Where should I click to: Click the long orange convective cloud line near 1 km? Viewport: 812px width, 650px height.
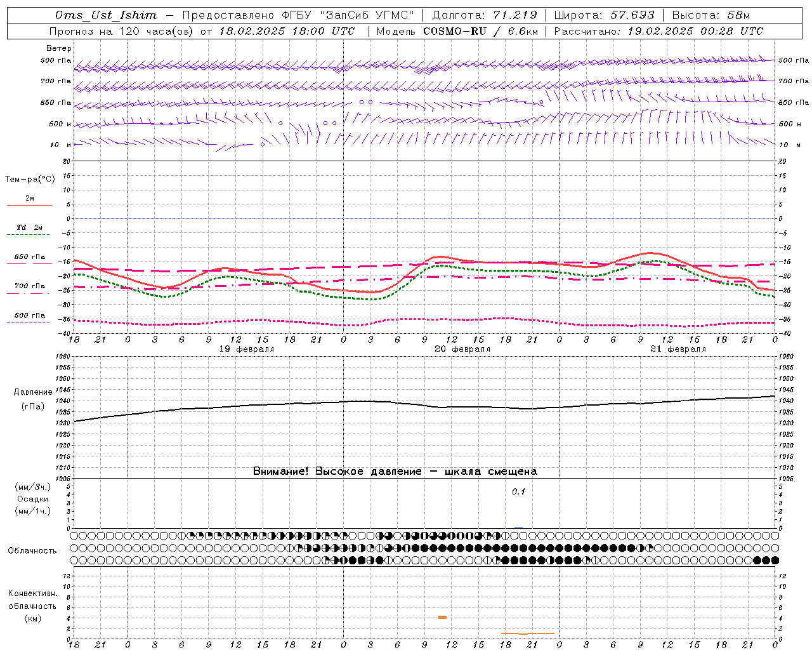pos(528,633)
